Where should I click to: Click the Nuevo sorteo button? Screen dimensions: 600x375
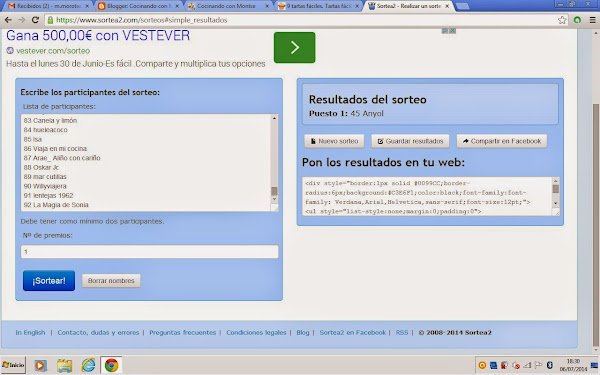click(x=334, y=141)
